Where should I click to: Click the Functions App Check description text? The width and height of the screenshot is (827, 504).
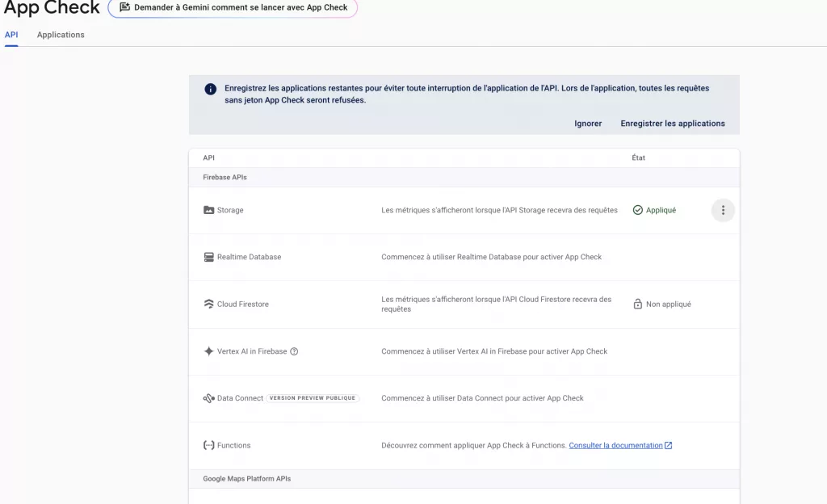(474, 446)
